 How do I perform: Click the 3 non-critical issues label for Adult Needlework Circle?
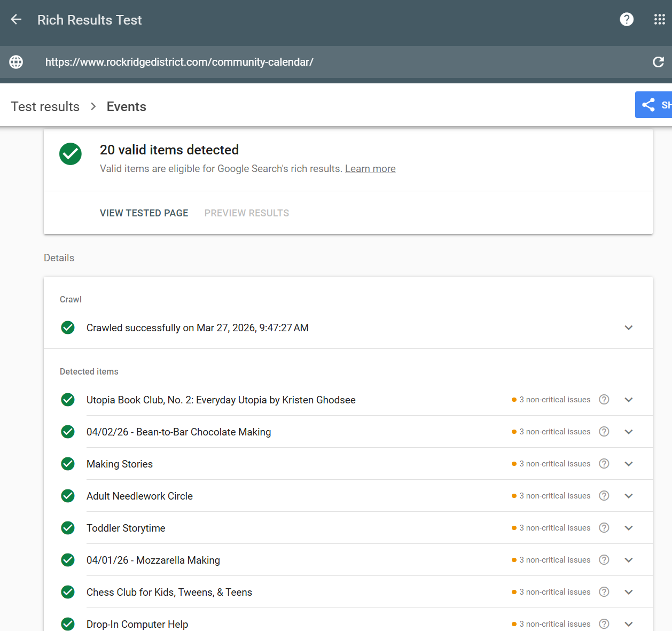pyautogui.click(x=554, y=495)
